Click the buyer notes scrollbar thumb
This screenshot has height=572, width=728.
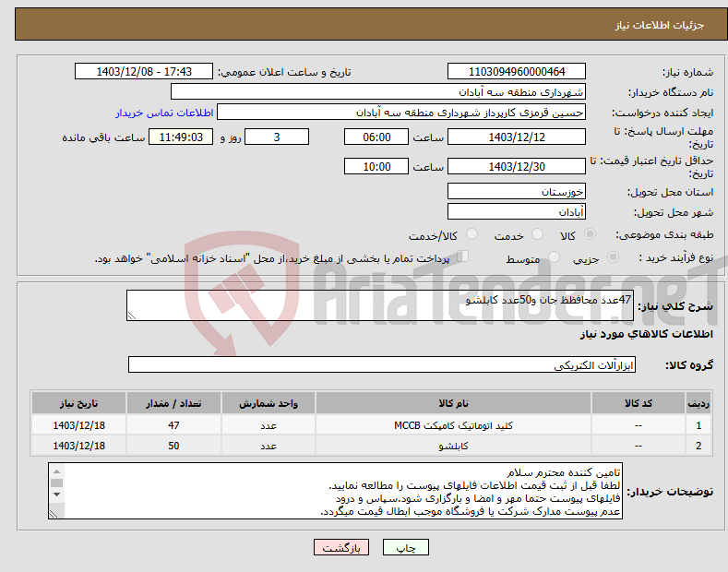56,483
